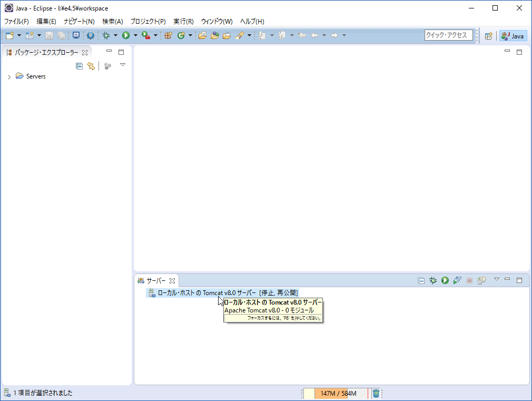Minimize the editor area
The image size is (532, 401).
pos(507,51)
